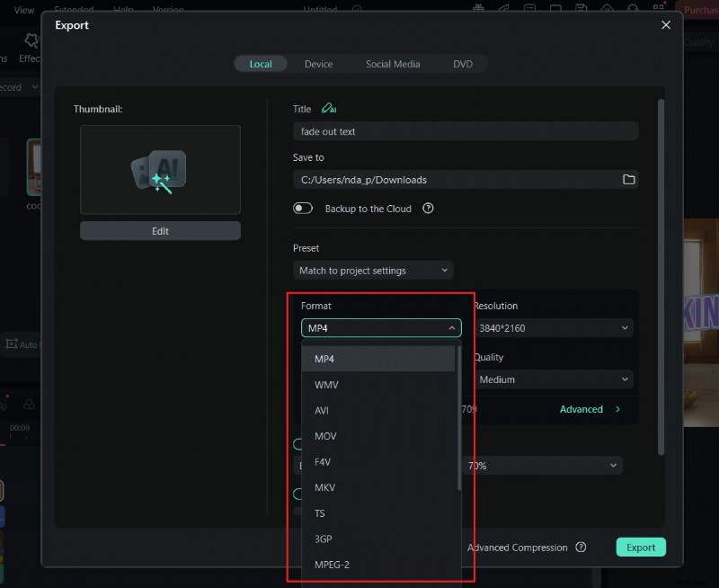Click the captions icon in the top toolbar
Viewport: 719px width, 588px height.
530,8
